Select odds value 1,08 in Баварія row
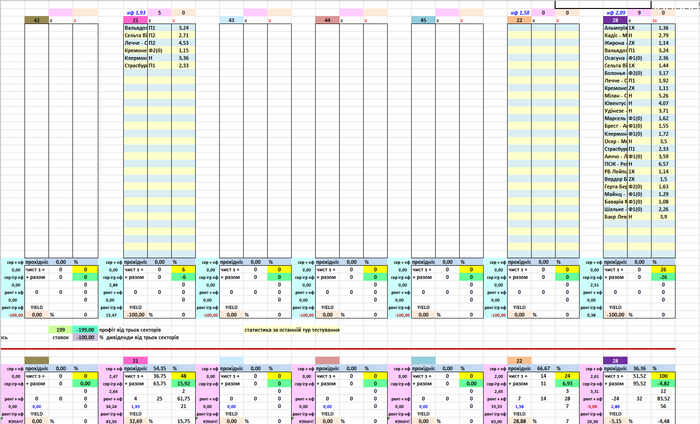The height and width of the screenshot is (424, 700). (x=663, y=202)
